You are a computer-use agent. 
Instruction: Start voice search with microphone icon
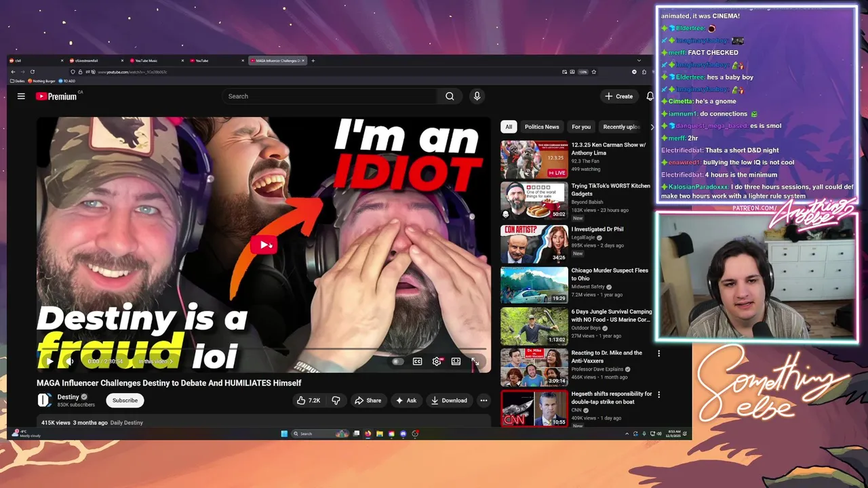[477, 96]
